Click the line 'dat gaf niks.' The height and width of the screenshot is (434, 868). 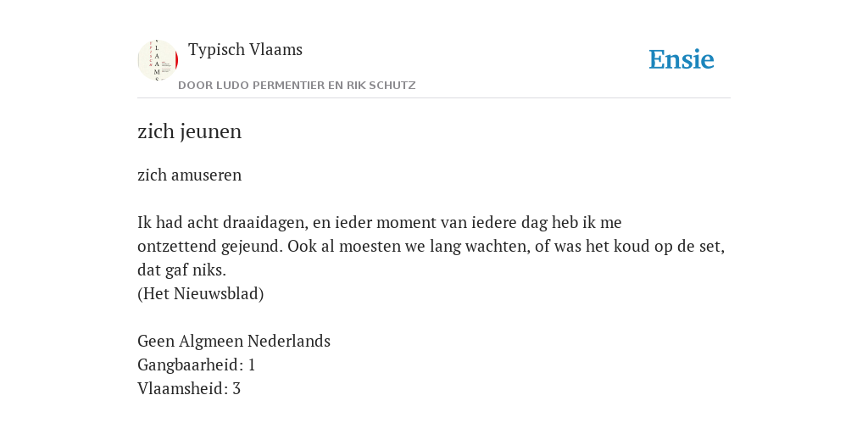pyautogui.click(x=181, y=270)
